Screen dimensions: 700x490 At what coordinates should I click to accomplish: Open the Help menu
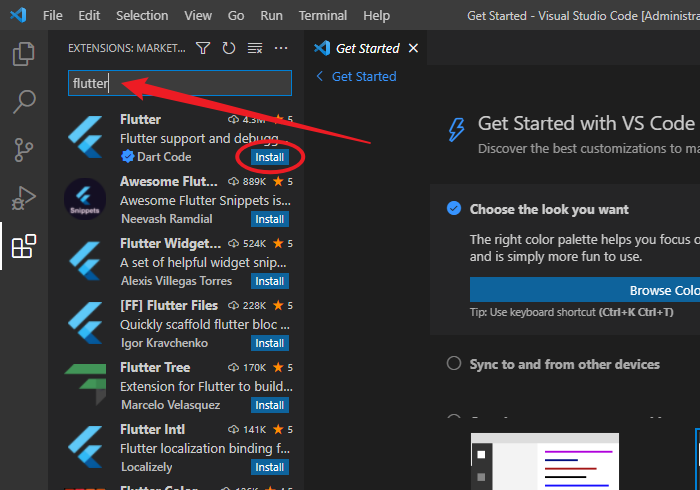click(x=376, y=16)
